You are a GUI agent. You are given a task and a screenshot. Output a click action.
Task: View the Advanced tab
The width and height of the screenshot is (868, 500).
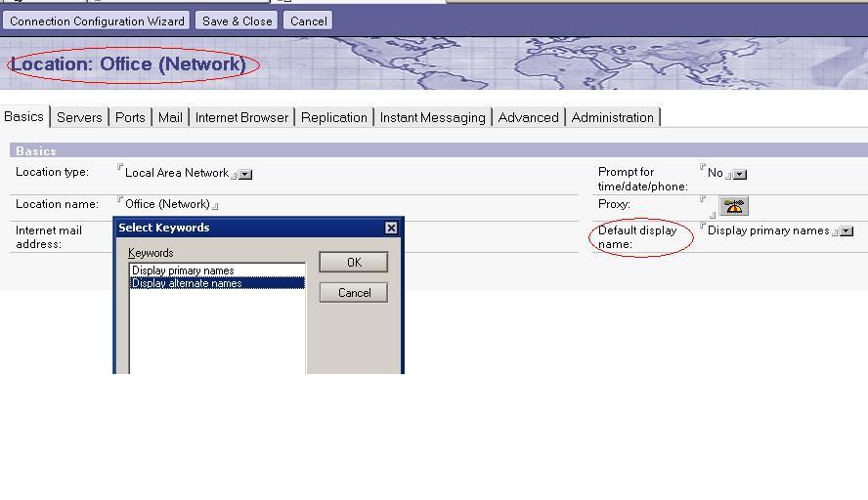(528, 117)
